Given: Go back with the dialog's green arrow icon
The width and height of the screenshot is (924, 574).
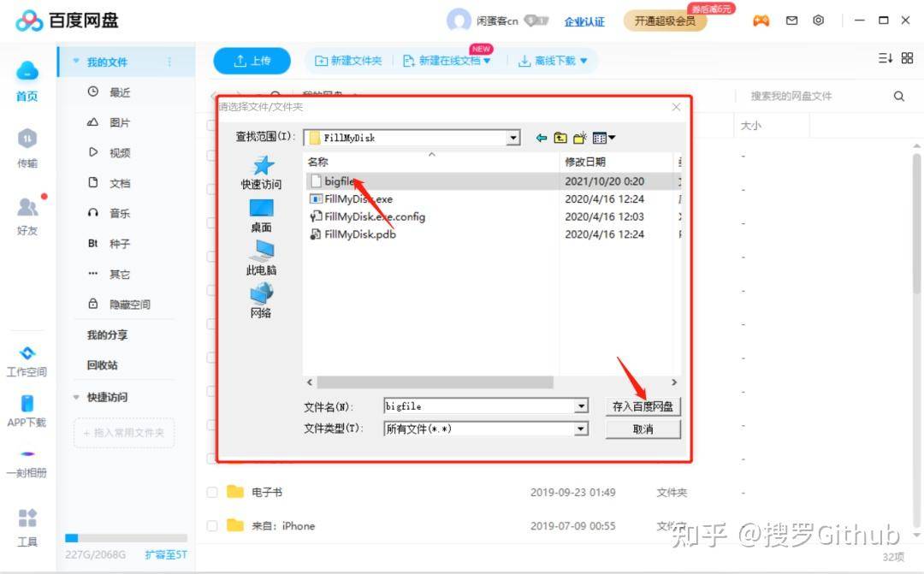Looking at the screenshot, I should pos(541,138).
